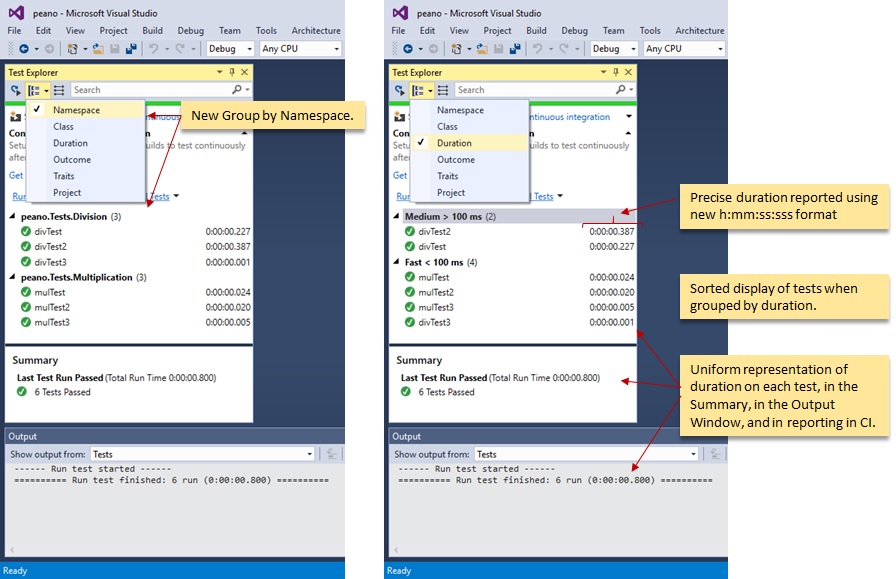Click the Navigate Backward icon in left window
Image resolution: width=896 pixels, height=579 pixels.
tap(24, 49)
